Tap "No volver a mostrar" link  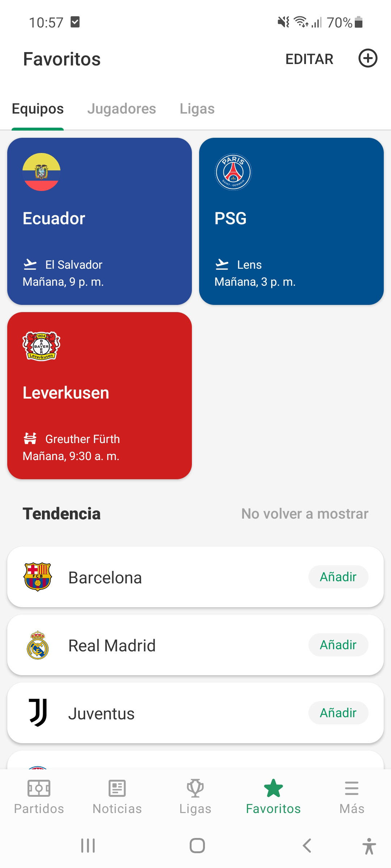[x=305, y=514]
